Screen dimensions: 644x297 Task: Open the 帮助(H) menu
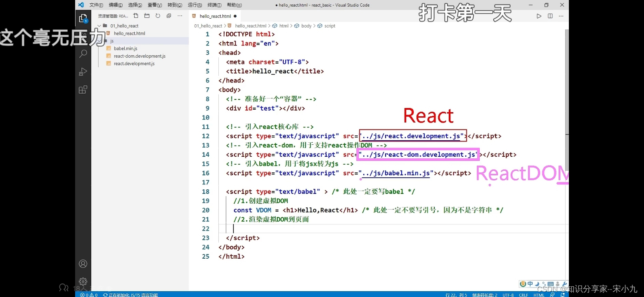point(234,5)
